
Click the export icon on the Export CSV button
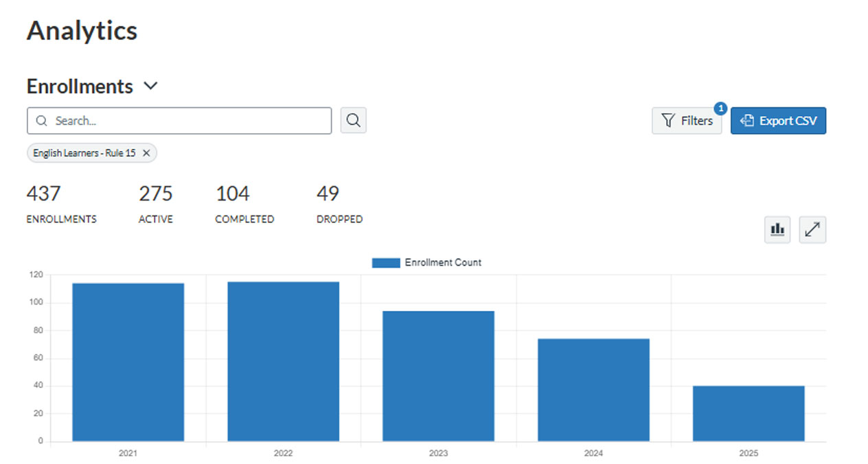(746, 120)
